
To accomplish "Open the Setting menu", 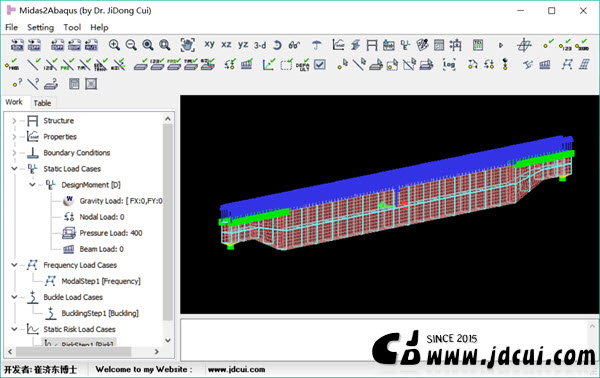I will pyautogui.click(x=40, y=28).
